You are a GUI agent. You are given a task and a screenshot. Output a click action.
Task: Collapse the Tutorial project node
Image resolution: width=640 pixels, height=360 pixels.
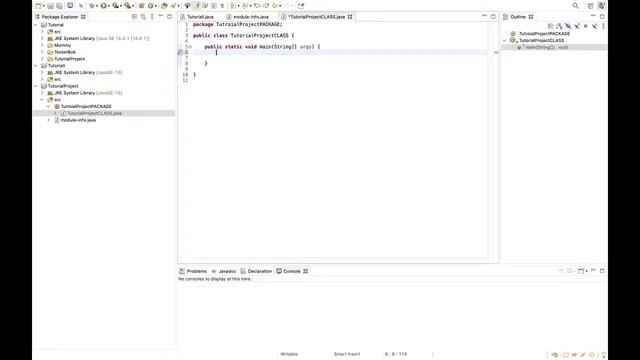click(x=36, y=25)
